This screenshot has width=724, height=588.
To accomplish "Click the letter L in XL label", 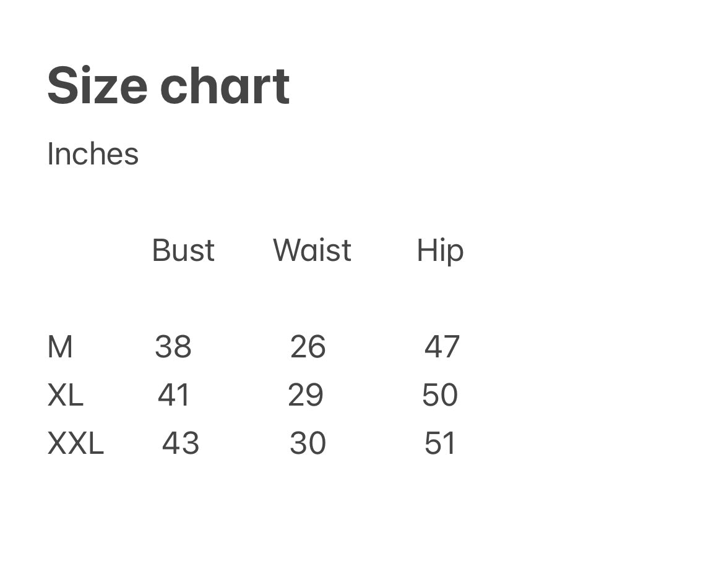I will tap(75, 395).
